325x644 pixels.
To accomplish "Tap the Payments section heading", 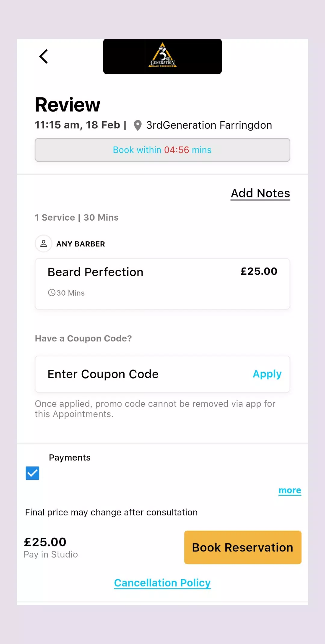I will tap(70, 457).
